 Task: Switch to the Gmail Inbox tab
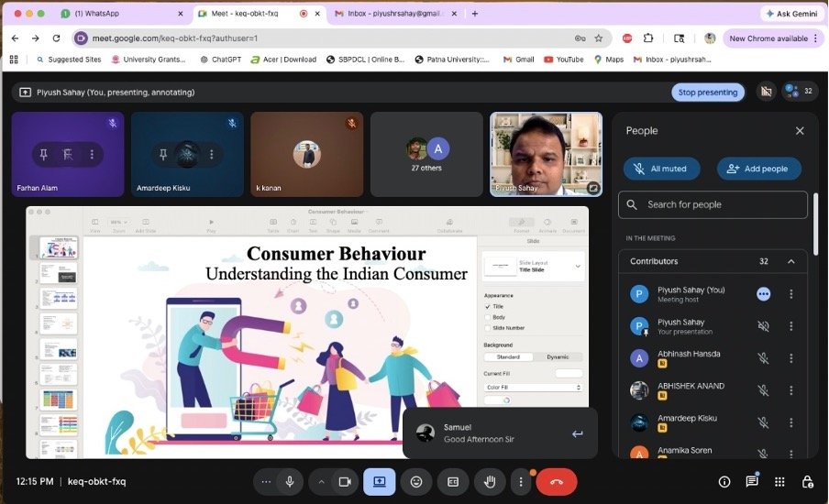coord(396,14)
